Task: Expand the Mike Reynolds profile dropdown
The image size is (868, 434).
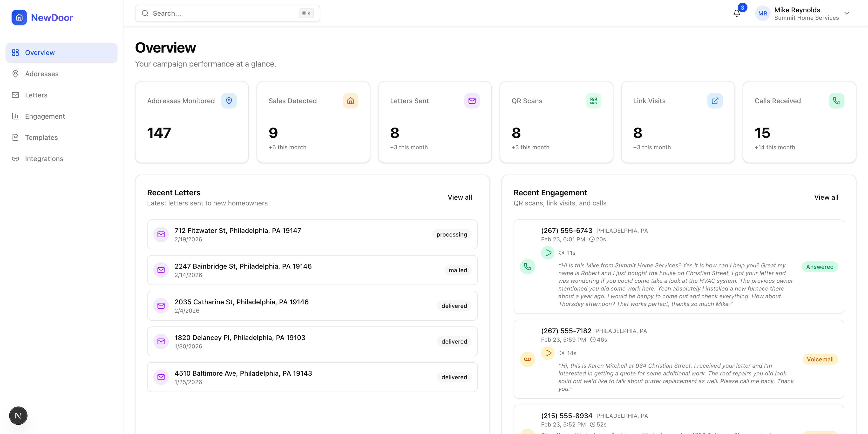Action: pyautogui.click(x=847, y=14)
